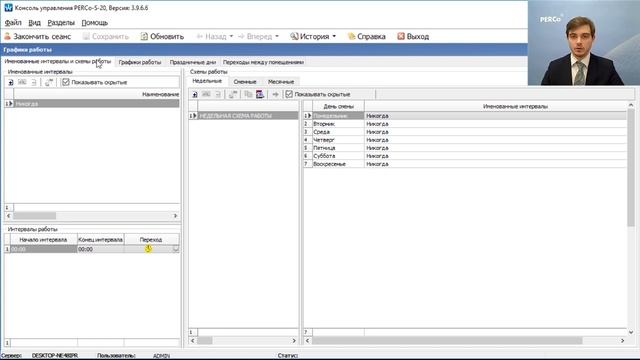640x360 pixels.
Task: Open Переходы между помещениями tab
Action: [263, 62]
